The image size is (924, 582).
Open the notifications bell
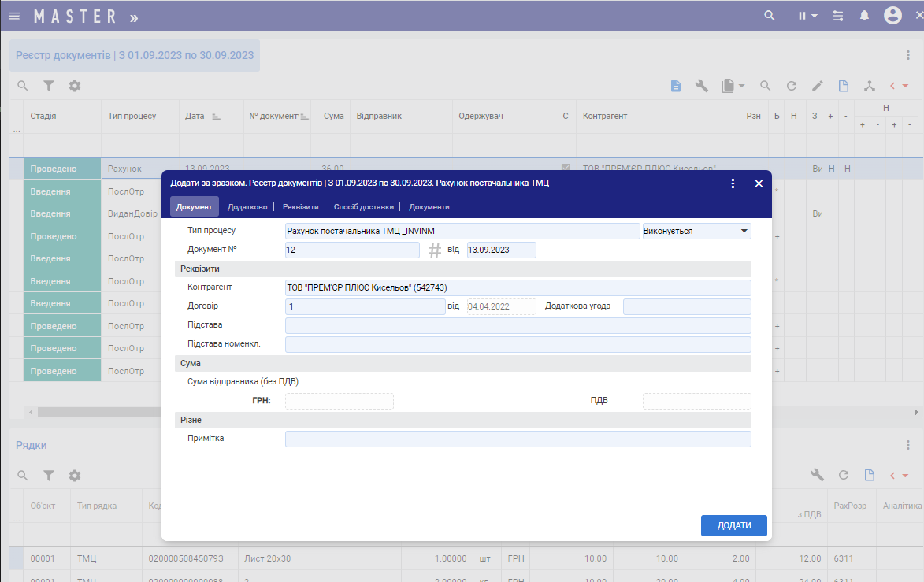click(864, 16)
